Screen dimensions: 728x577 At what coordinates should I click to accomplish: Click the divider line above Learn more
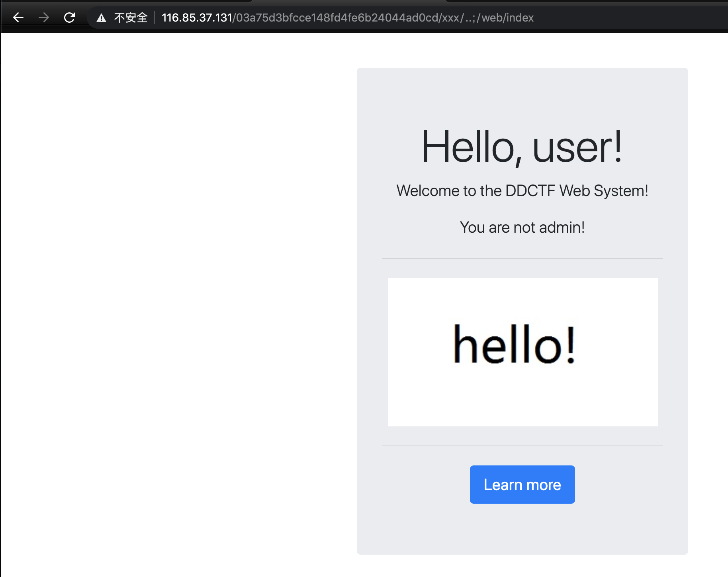(522, 446)
